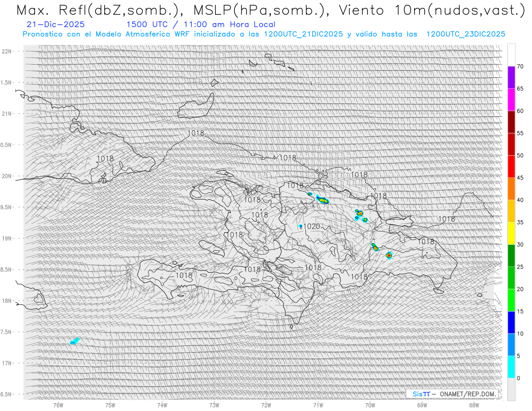Click the dark blue 10–15 dBZ legend swatch
This screenshot has width=532, height=411.
click(511, 323)
